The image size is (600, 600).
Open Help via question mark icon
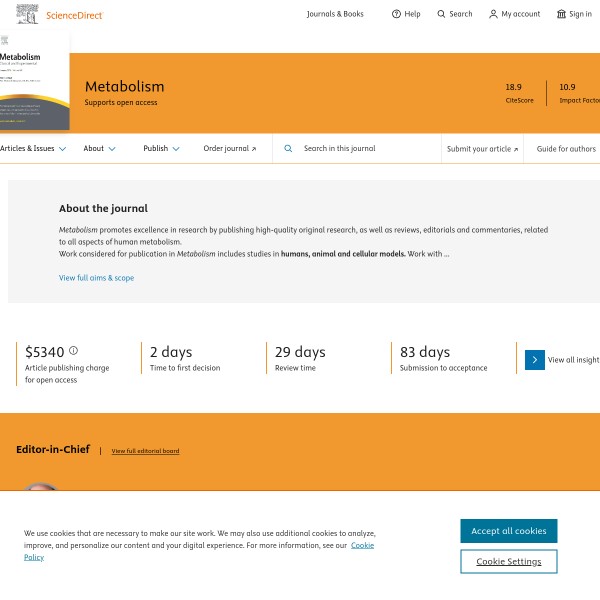(x=396, y=14)
